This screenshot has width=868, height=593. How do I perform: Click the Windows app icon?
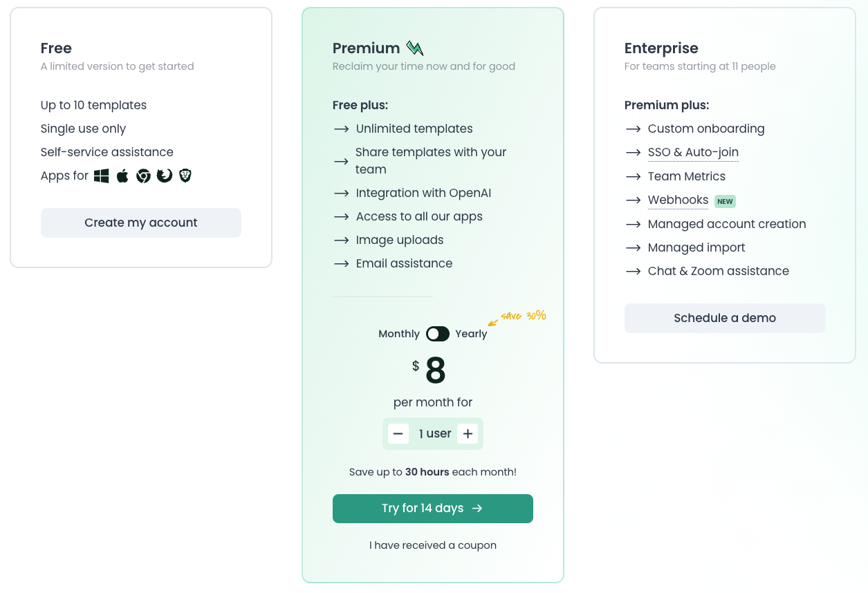(x=102, y=176)
